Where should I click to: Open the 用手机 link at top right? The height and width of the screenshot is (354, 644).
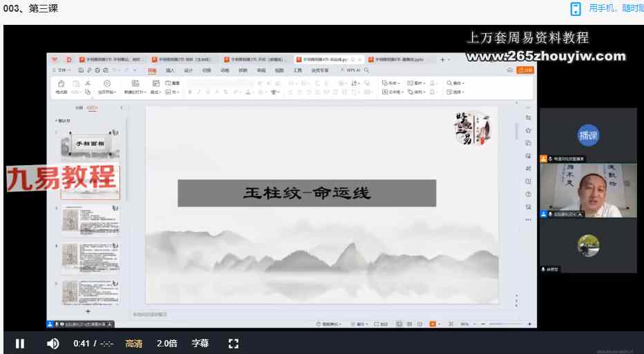pos(615,8)
